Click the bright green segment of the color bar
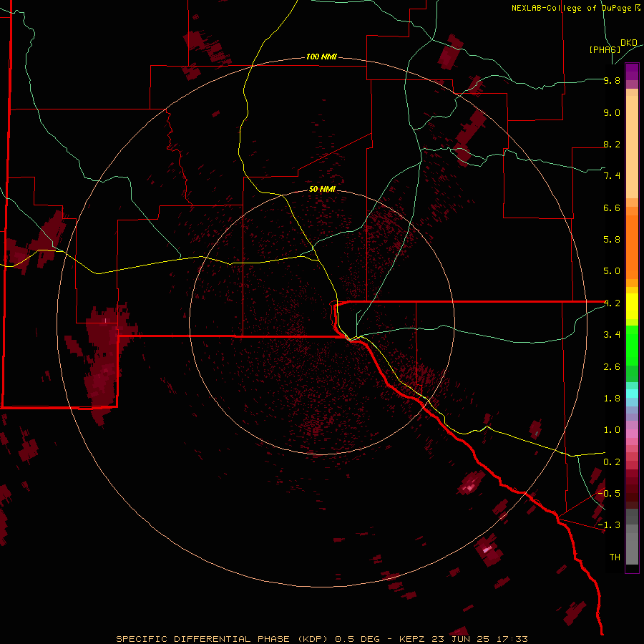The width and height of the screenshot is (644, 644). [x=632, y=345]
